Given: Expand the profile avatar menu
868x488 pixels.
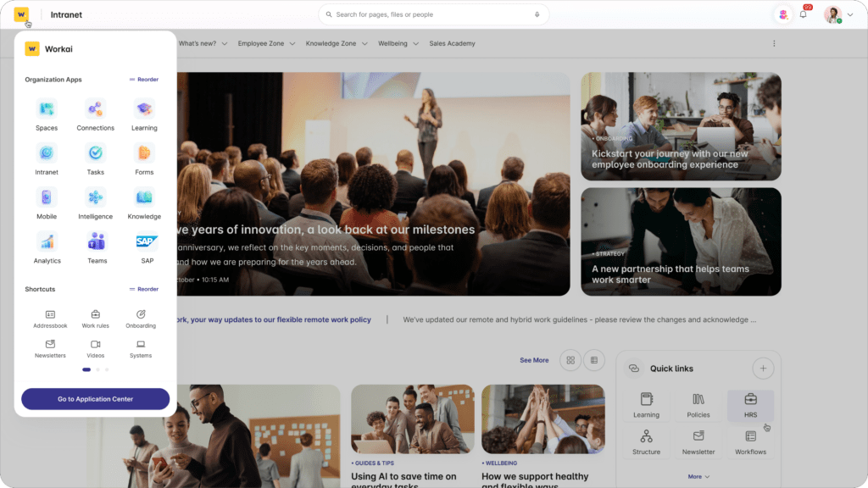Looking at the screenshot, I should 832,14.
